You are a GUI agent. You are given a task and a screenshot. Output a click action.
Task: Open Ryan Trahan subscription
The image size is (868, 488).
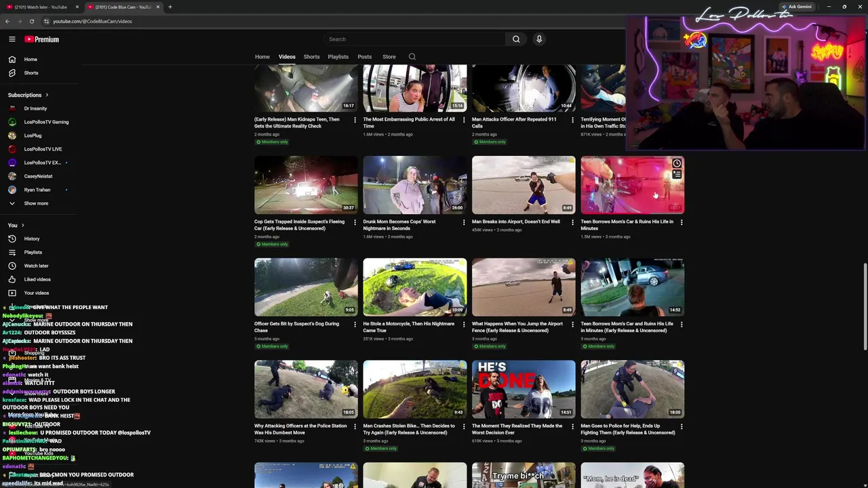click(39, 190)
